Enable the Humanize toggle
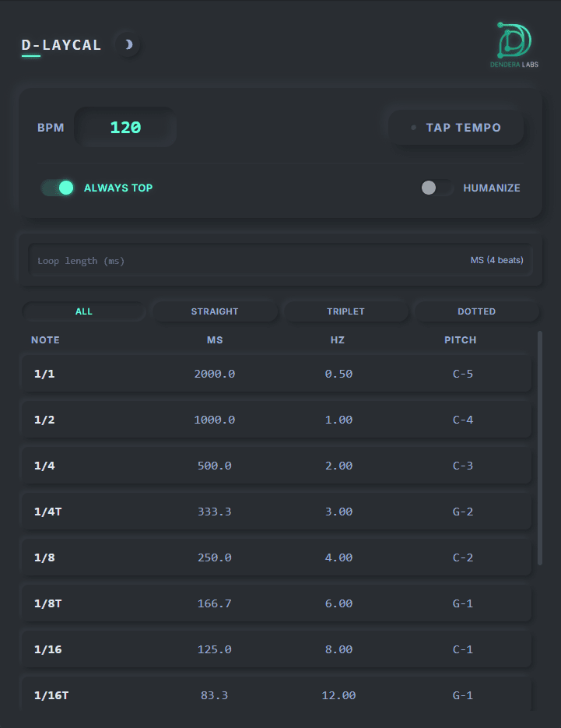This screenshot has height=728, width=561. [437, 188]
